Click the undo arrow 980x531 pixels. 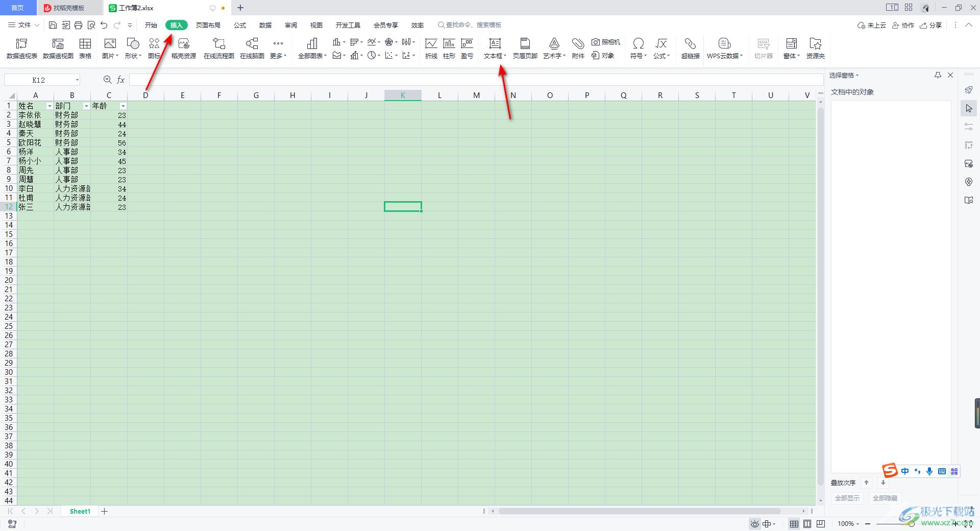click(104, 25)
